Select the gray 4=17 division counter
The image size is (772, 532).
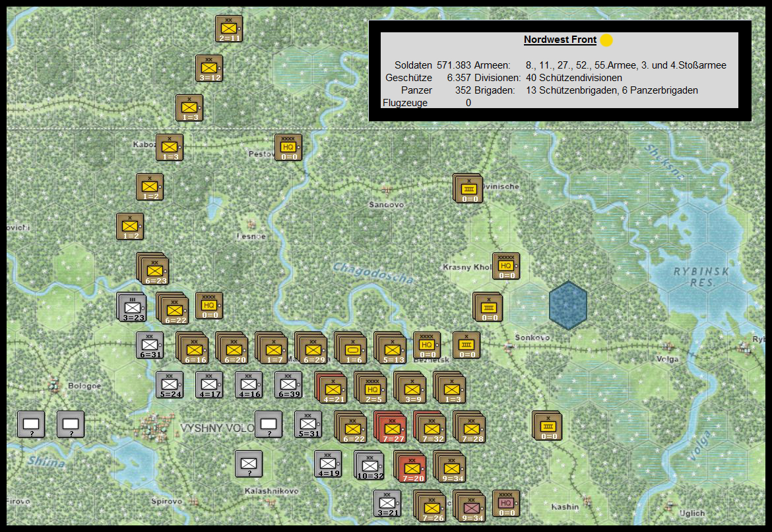coord(209,384)
